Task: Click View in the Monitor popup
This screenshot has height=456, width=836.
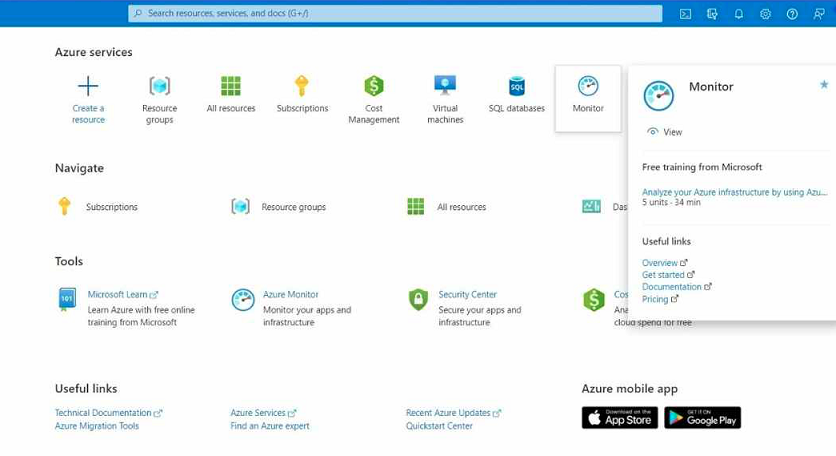Action: (664, 132)
